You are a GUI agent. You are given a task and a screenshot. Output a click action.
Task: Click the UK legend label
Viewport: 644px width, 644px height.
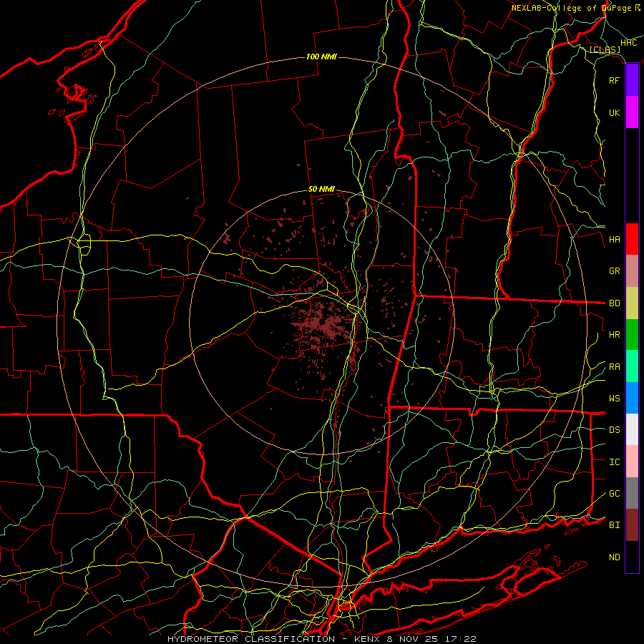click(614, 112)
